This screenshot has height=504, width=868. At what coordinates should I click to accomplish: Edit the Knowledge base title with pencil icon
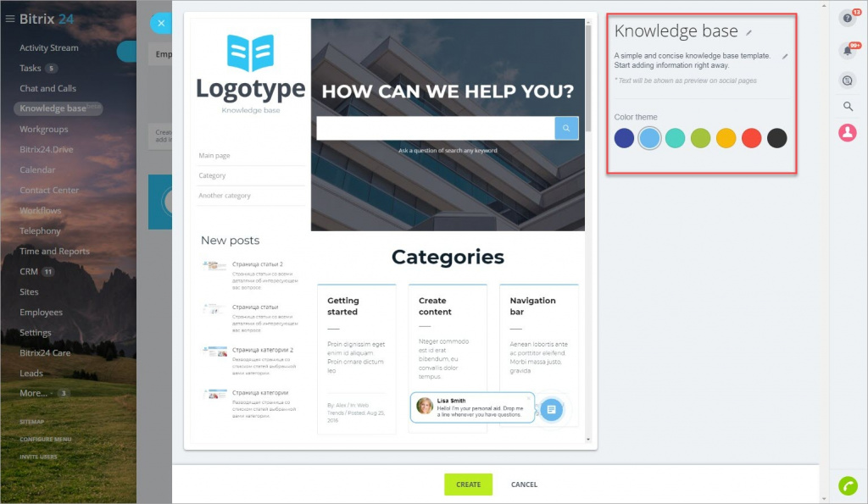pos(749,33)
